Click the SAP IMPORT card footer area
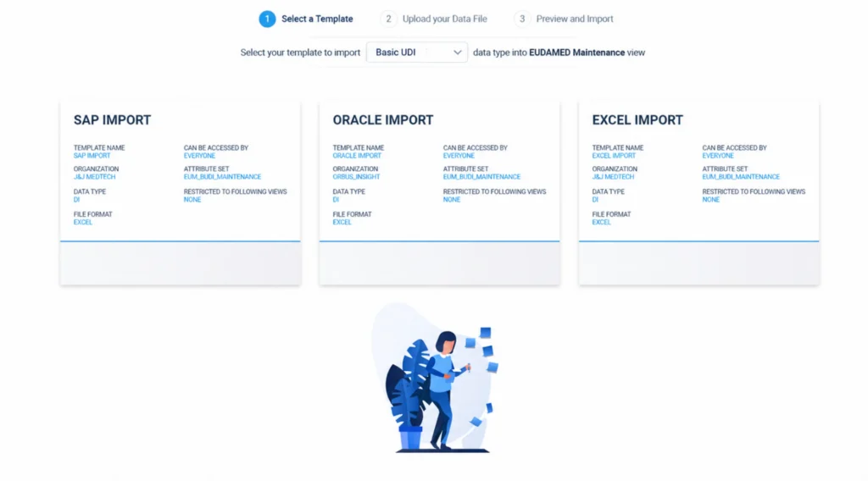The height and width of the screenshot is (481, 868). [181, 263]
